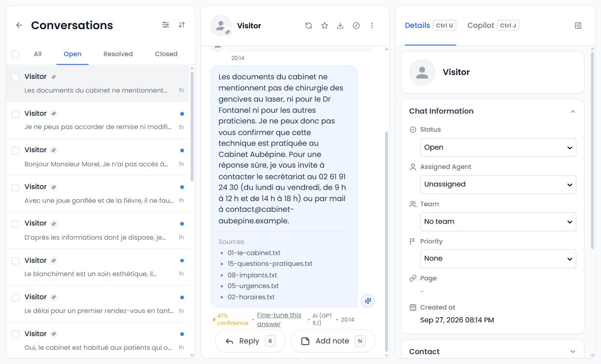Open the conversation filters icon

(x=165, y=25)
